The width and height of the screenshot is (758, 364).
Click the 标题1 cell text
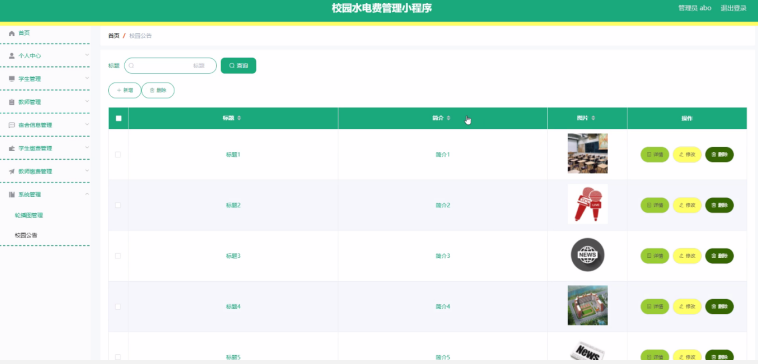click(233, 155)
